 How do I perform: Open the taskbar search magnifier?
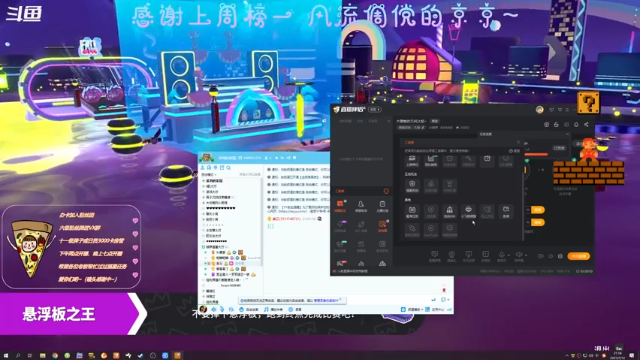(x=18, y=356)
